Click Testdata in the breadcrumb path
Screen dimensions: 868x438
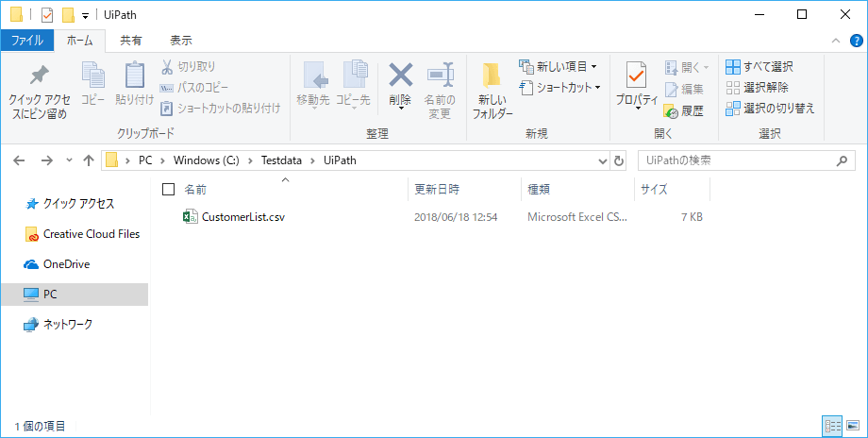point(282,160)
